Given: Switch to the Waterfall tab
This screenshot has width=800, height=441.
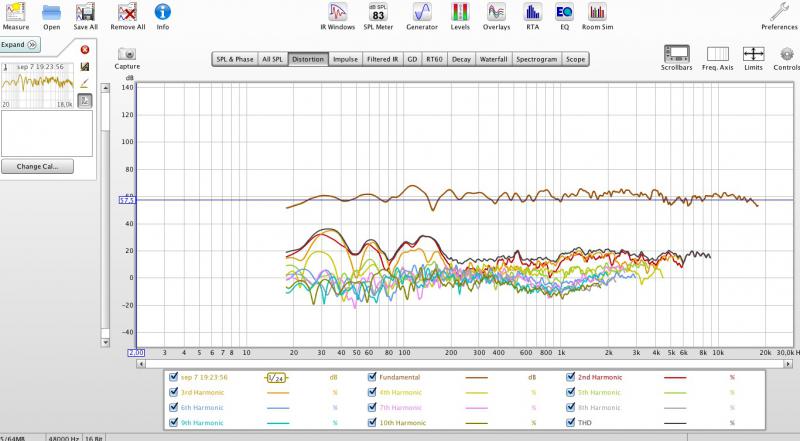Looking at the screenshot, I should [493, 59].
